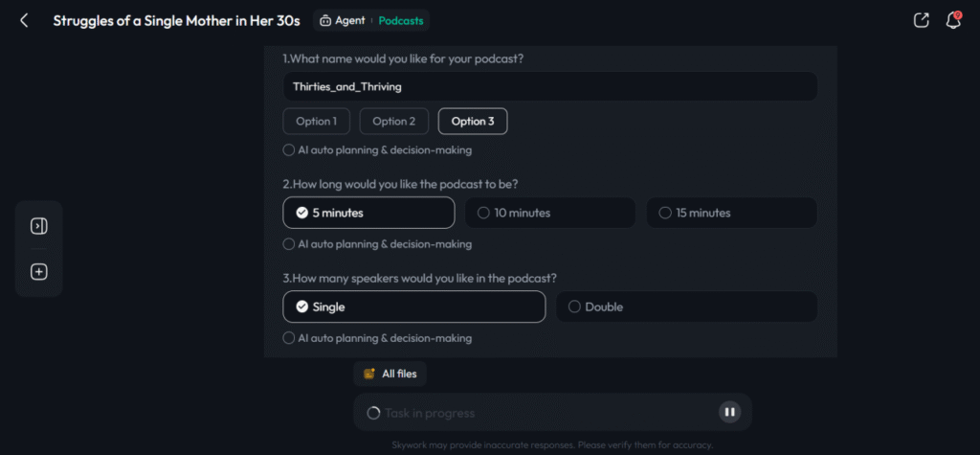Click the Agent robot icon
The width and height of the screenshot is (980, 455).
(x=325, y=20)
